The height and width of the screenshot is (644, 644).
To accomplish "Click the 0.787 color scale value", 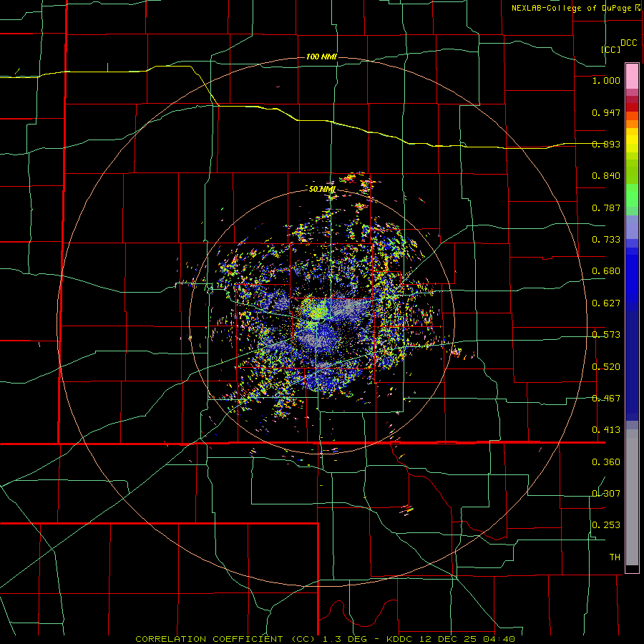I will pyautogui.click(x=606, y=208).
